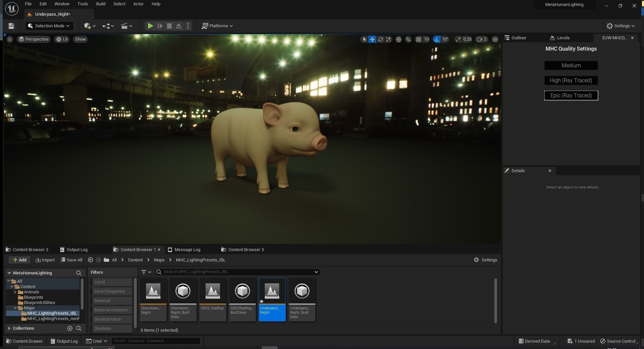Open Platforms dropdown
The height and width of the screenshot is (349, 644).
point(218,26)
